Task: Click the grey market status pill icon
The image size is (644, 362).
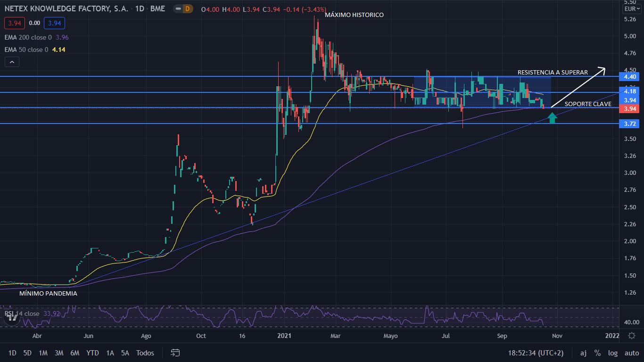Action: (x=177, y=8)
